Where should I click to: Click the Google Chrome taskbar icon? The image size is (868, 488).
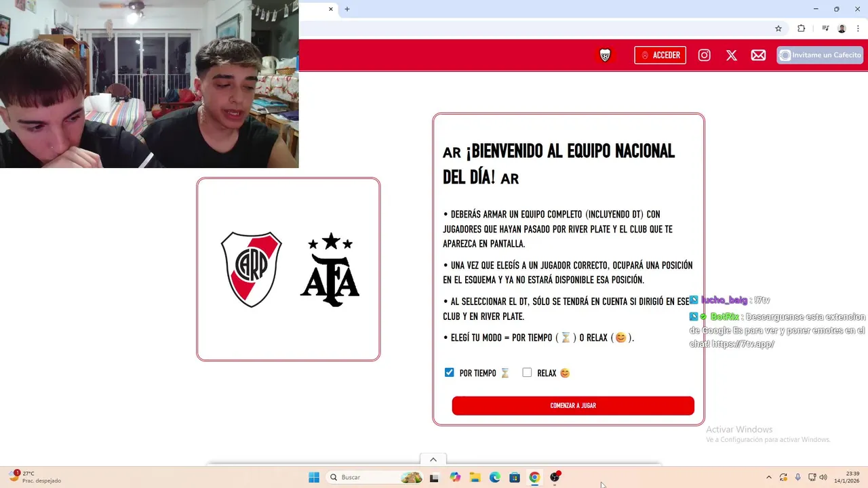click(534, 477)
